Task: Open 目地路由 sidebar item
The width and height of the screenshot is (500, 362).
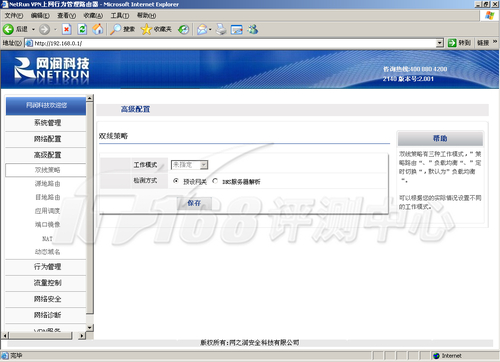Action: [x=47, y=197]
